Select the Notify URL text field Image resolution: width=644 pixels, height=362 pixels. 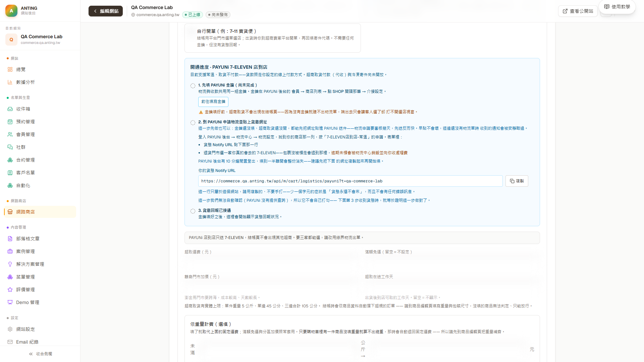(351, 181)
